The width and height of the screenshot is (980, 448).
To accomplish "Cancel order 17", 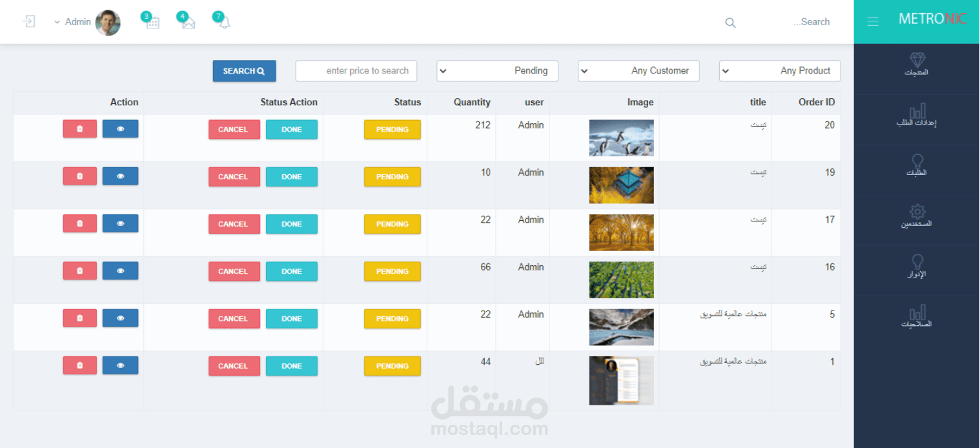I will pyautogui.click(x=234, y=224).
